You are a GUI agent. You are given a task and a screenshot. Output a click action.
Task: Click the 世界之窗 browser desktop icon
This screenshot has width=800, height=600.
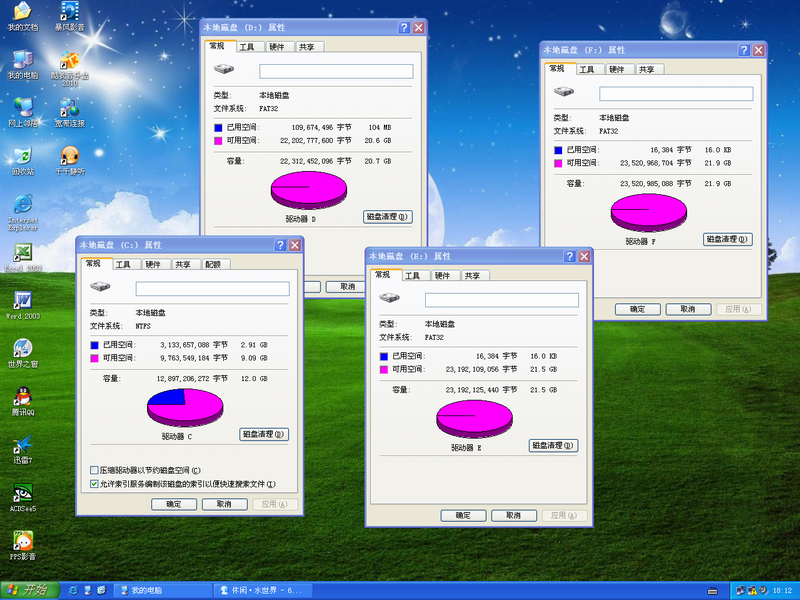[23, 354]
